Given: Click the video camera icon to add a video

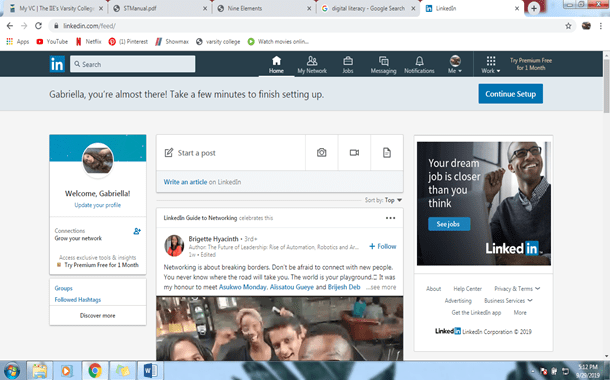Looking at the screenshot, I should [x=354, y=152].
